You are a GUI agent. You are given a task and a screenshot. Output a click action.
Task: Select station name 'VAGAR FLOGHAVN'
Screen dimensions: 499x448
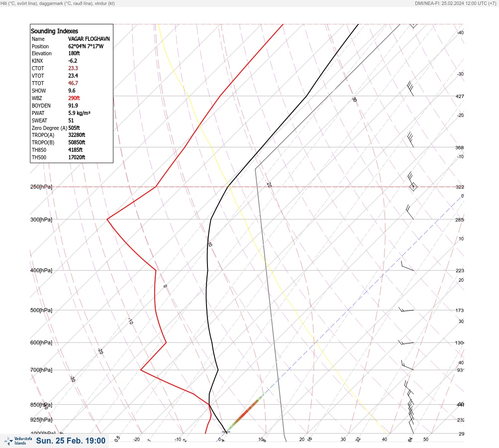(x=89, y=39)
